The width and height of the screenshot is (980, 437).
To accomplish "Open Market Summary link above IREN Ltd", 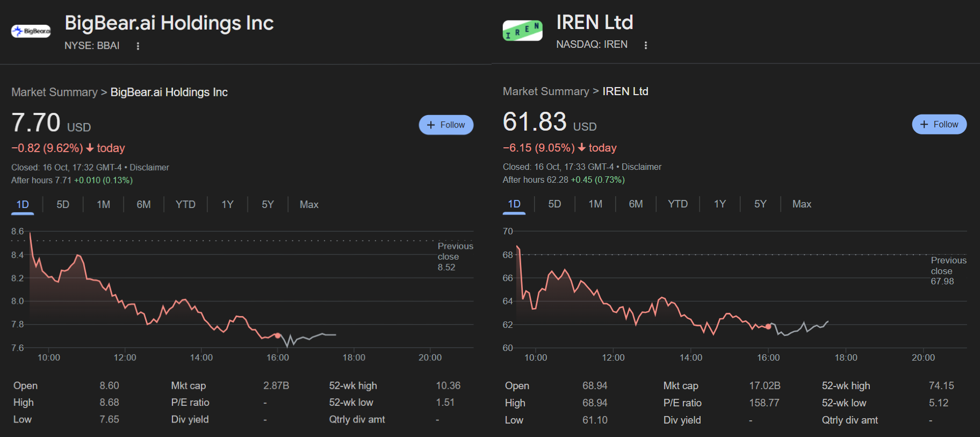I will pyautogui.click(x=545, y=91).
